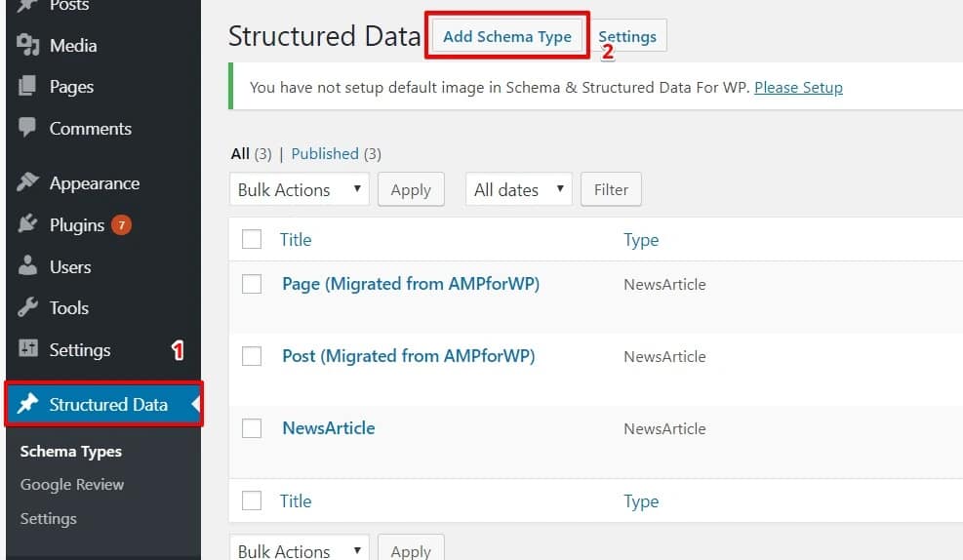Open the top Bulk Actions dropdown

[x=300, y=189]
